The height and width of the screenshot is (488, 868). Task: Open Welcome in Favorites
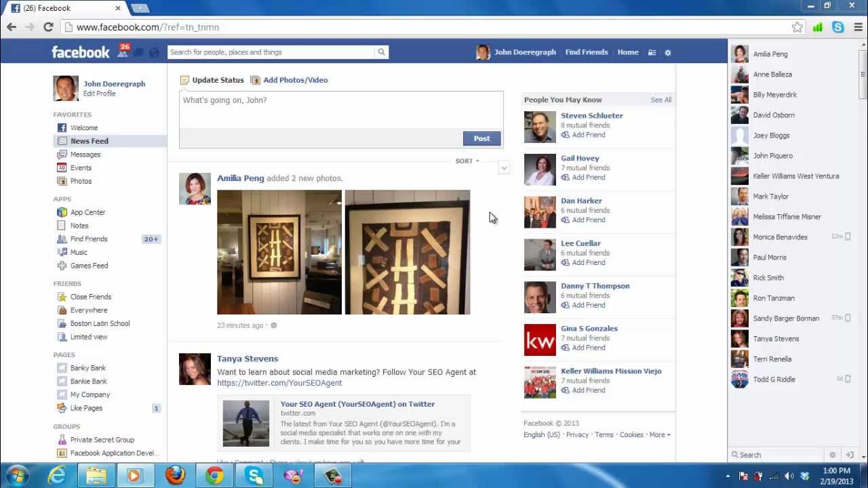point(84,127)
